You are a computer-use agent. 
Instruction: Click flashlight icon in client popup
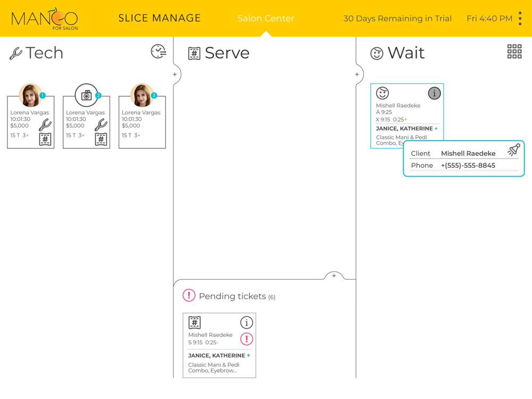[x=514, y=149]
